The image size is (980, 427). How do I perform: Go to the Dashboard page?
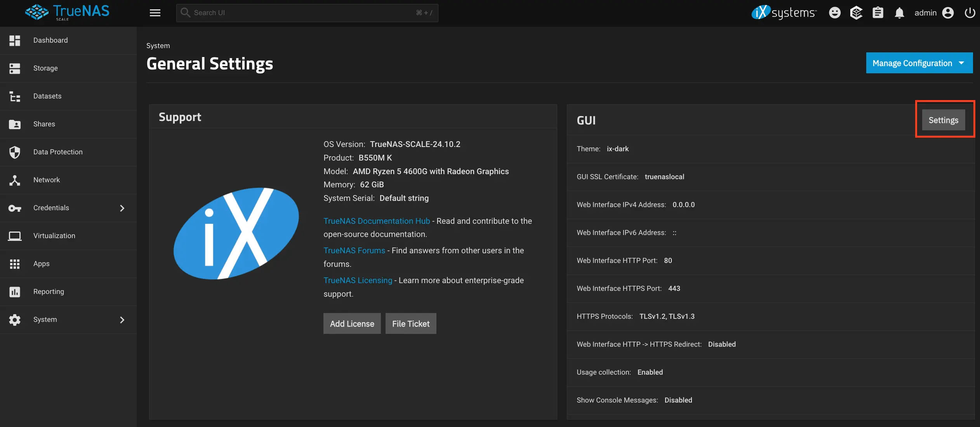coord(50,40)
